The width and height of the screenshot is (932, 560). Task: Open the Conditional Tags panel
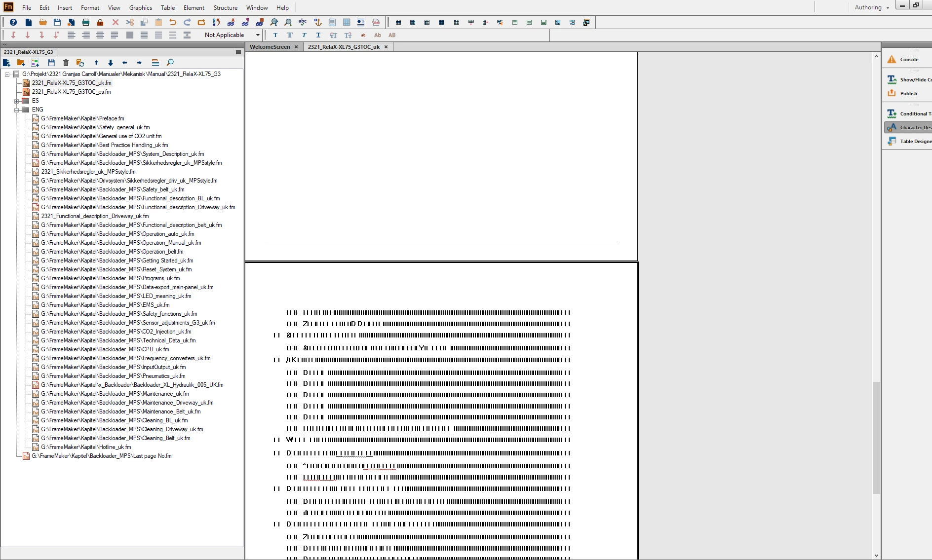pos(908,113)
